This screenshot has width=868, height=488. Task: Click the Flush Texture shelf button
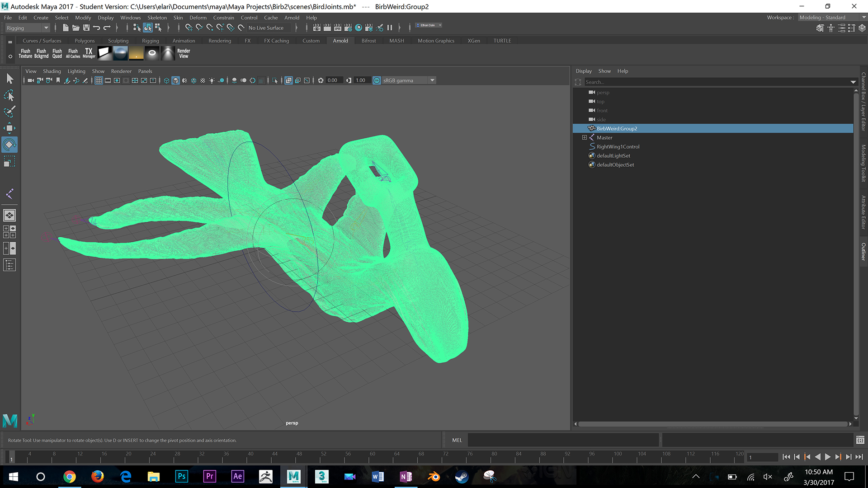click(x=25, y=53)
